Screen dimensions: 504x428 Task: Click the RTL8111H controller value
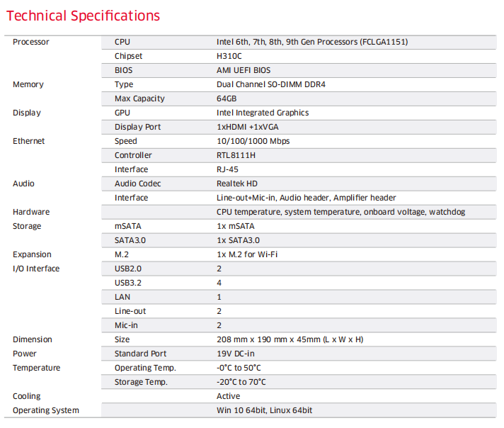click(x=236, y=155)
